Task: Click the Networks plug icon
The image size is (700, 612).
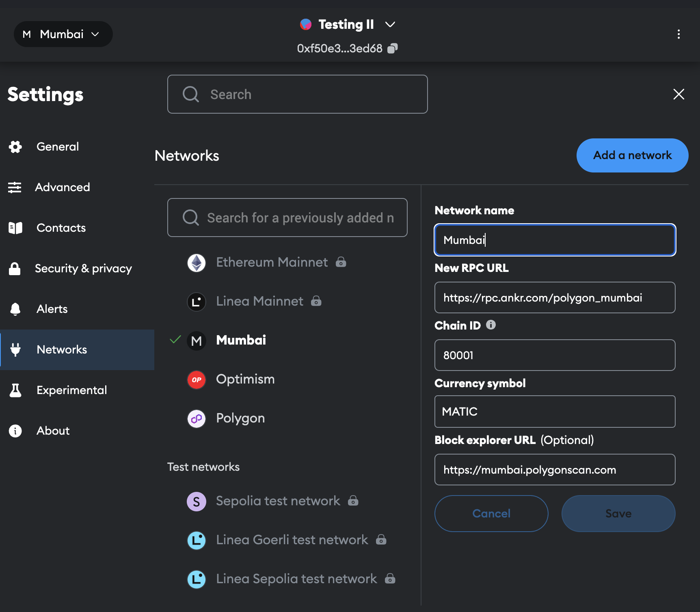Action: (x=15, y=349)
